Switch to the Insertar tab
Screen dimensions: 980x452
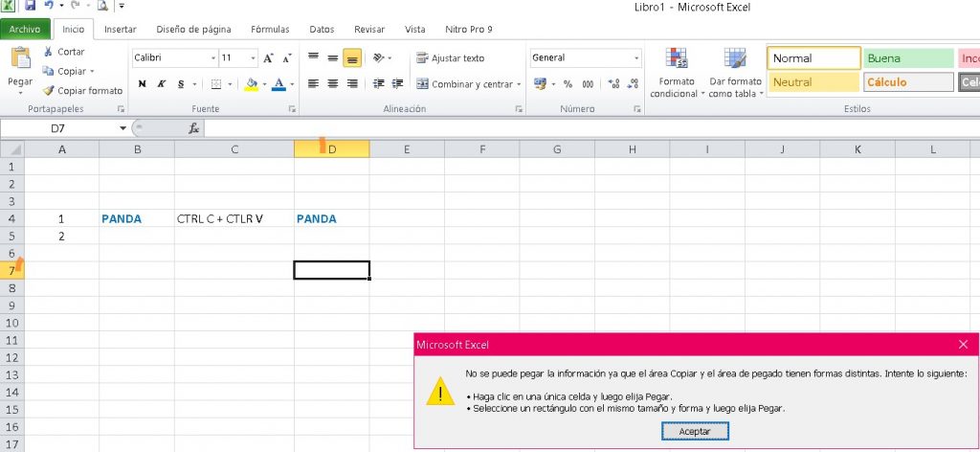coord(120,30)
